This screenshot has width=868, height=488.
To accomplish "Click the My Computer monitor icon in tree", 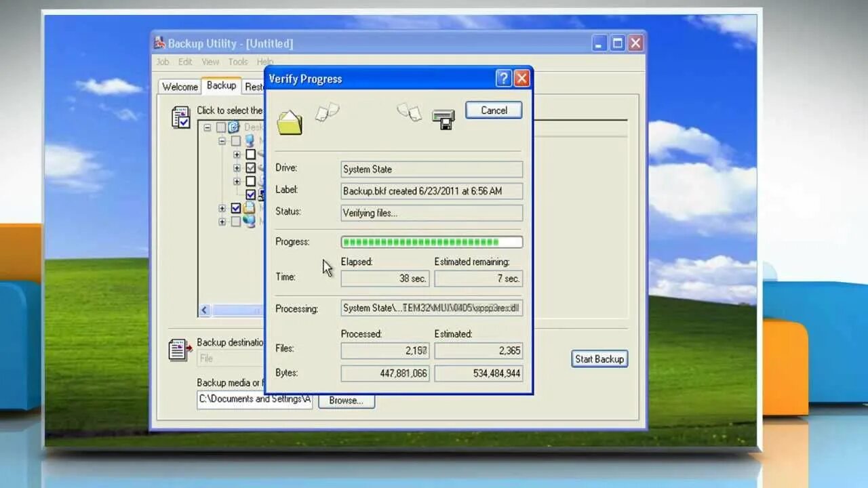I will 250,140.
